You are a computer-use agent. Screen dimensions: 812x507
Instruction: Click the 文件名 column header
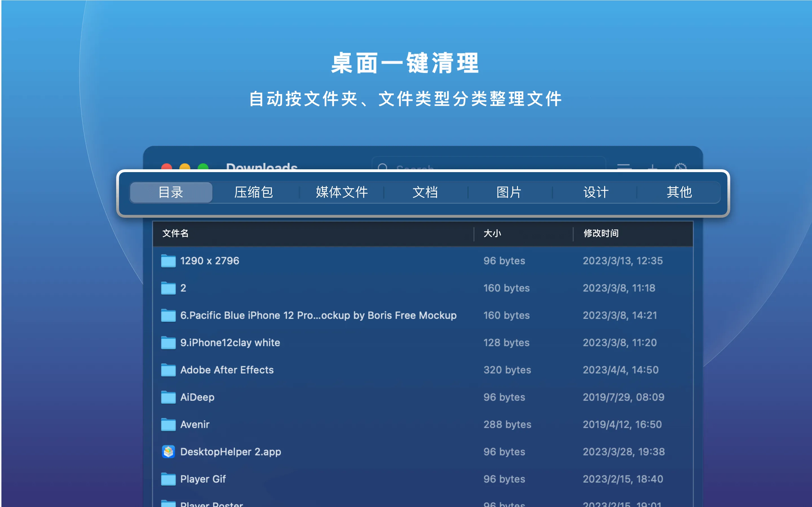tap(175, 234)
